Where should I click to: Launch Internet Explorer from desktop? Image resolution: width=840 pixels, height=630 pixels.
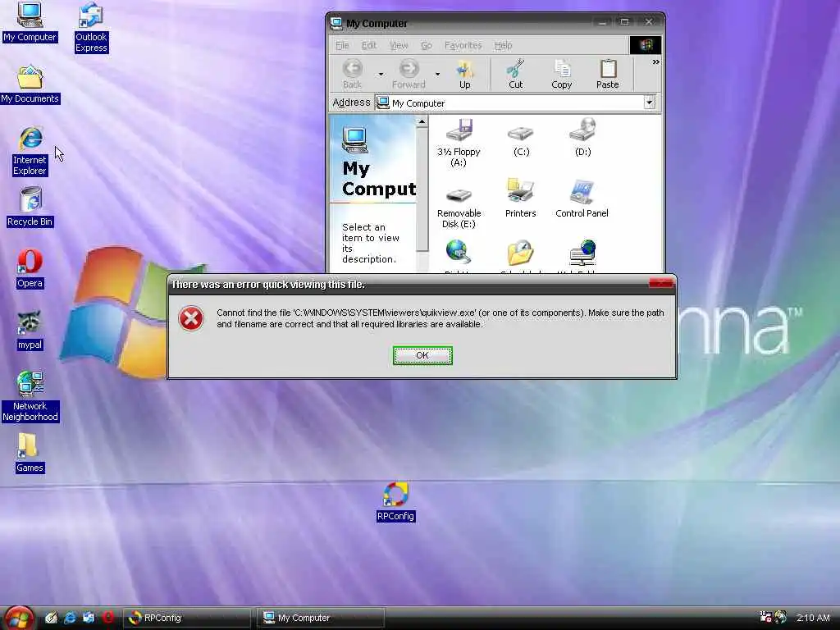pyautogui.click(x=30, y=151)
